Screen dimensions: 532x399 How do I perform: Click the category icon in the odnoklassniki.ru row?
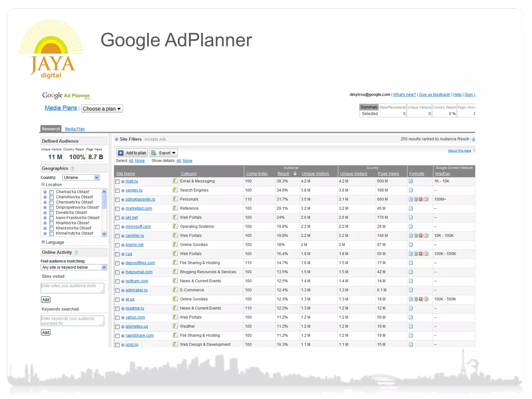[x=175, y=199]
